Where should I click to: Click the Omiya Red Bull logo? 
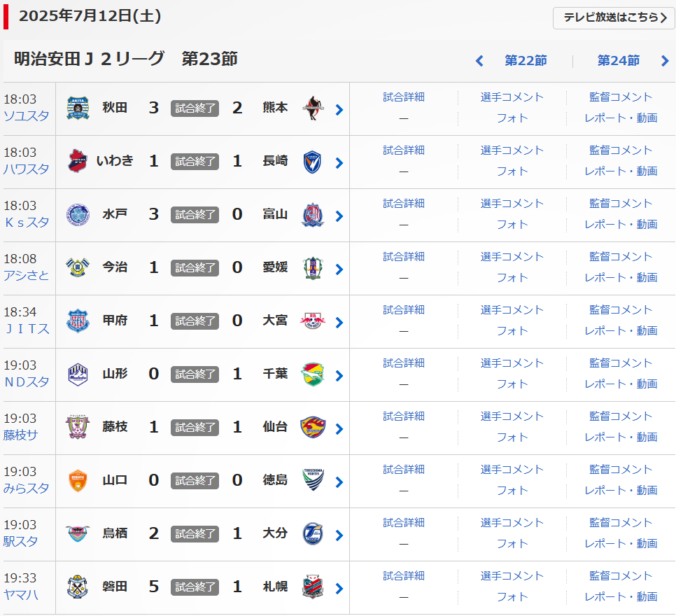tap(314, 321)
